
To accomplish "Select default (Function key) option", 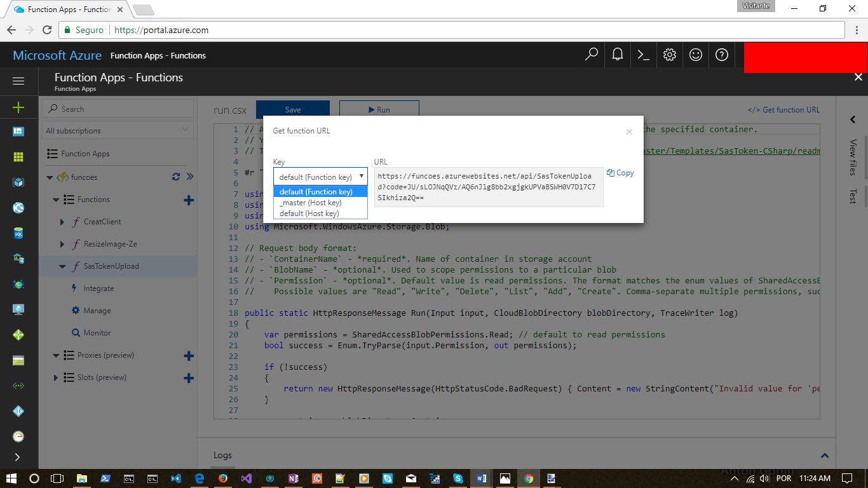I will pyautogui.click(x=320, y=192).
